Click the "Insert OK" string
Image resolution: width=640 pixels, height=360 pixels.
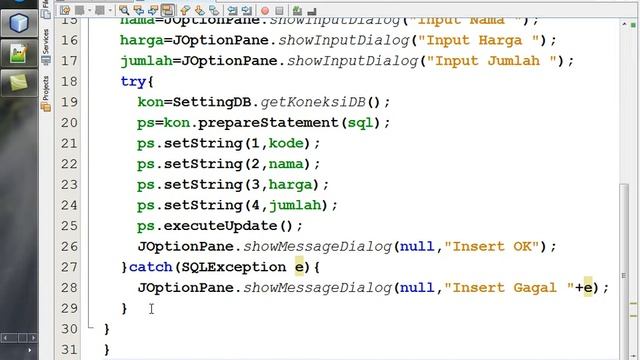pos(492,247)
